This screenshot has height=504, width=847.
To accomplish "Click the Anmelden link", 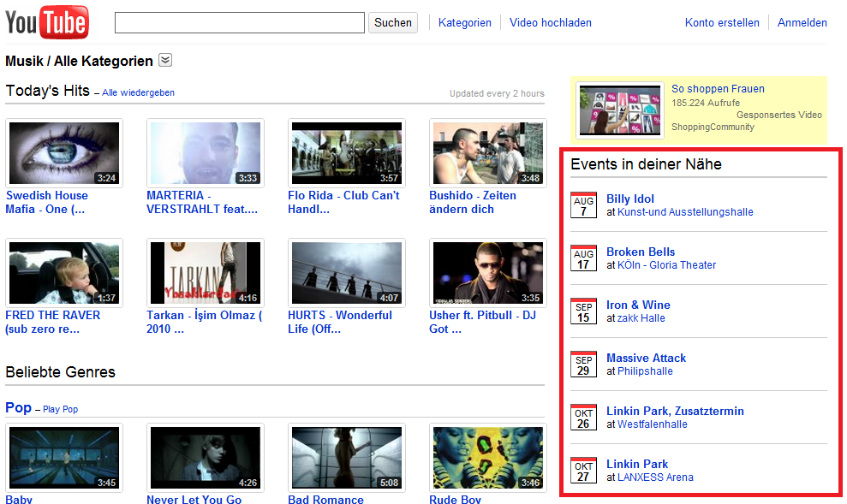I will [x=802, y=22].
